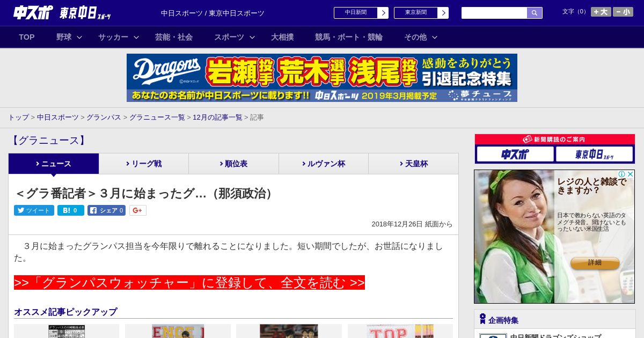Viewport: 644px width, 338px height.
Task: Click the magnifier search button
Action: 535,13
